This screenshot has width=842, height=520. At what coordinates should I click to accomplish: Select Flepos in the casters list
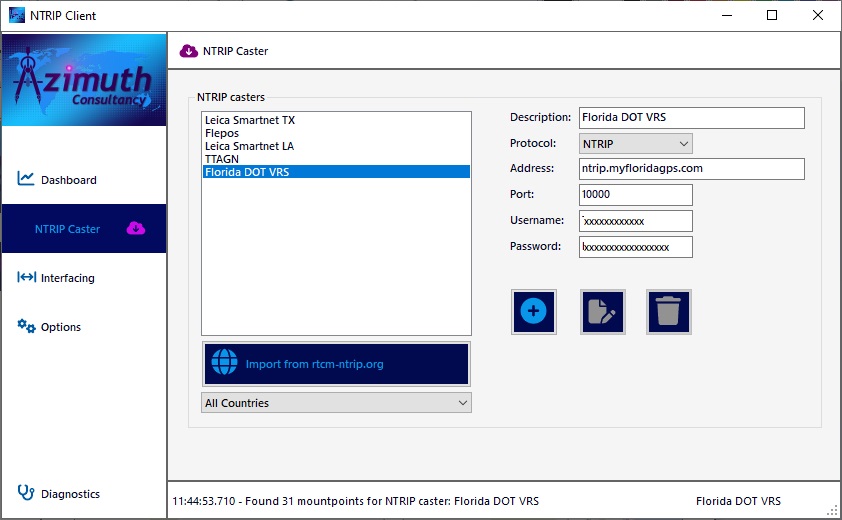[x=222, y=133]
